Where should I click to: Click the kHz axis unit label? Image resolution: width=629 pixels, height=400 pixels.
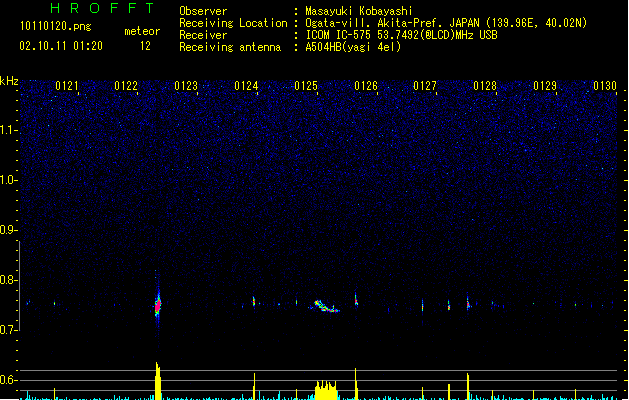(x=9, y=81)
